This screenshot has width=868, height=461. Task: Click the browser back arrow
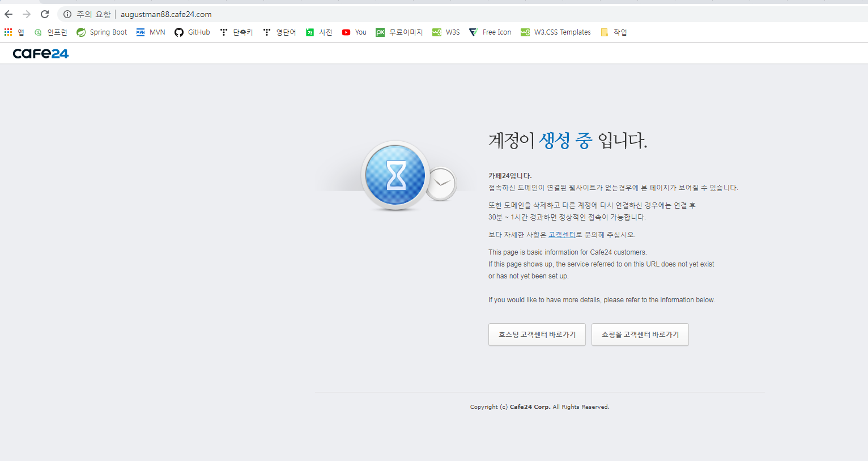pyautogui.click(x=8, y=14)
